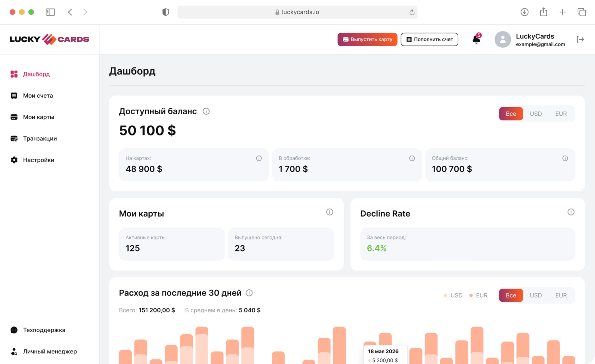The width and height of the screenshot is (595, 364).
Task: Click the 50 100 $ balance amount
Action: (147, 131)
